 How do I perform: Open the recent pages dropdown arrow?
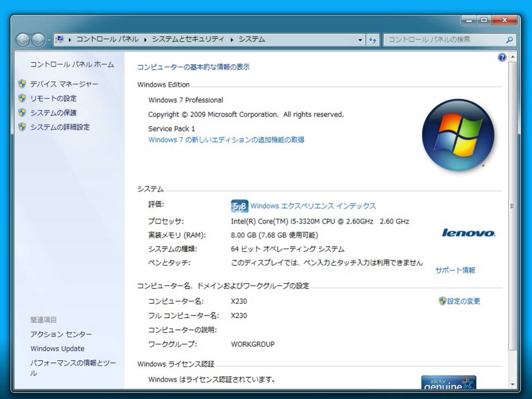click(x=49, y=40)
